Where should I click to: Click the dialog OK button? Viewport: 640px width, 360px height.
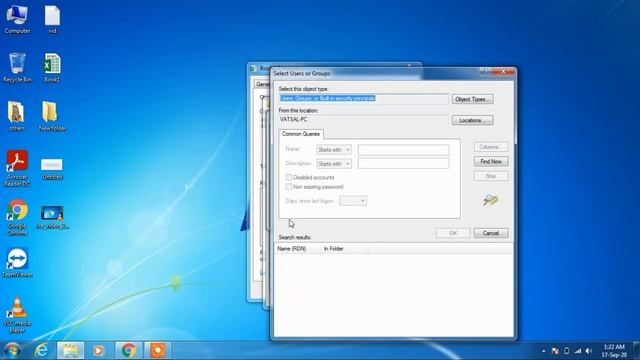click(453, 233)
